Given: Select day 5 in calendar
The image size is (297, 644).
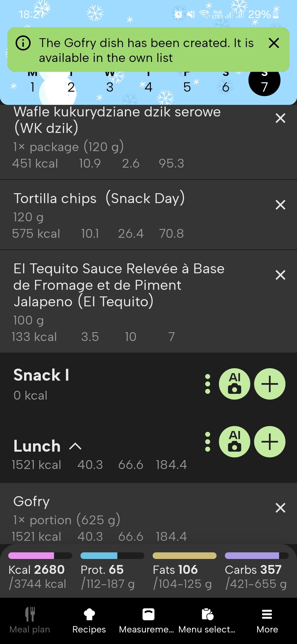Looking at the screenshot, I should (187, 87).
